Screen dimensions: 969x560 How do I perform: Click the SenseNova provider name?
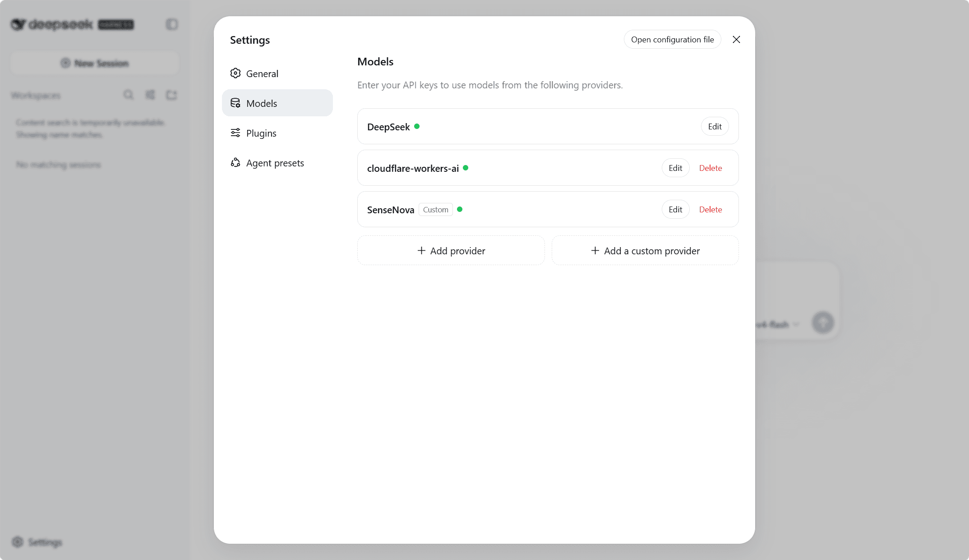pos(391,210)
